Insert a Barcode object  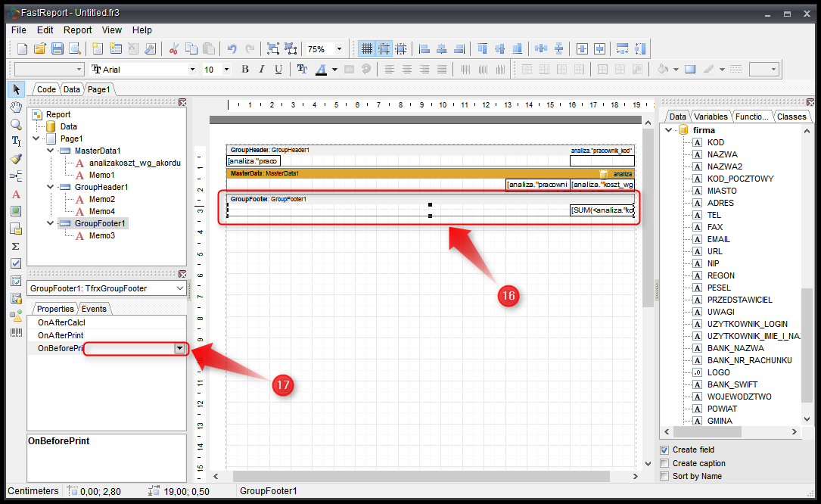coord(16,332)
